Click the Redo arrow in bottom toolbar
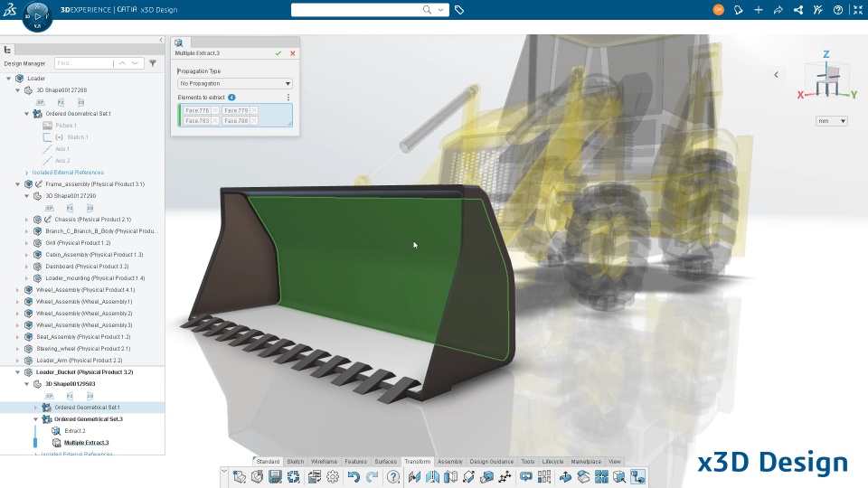The image size is (868, 488). [372, 477]
